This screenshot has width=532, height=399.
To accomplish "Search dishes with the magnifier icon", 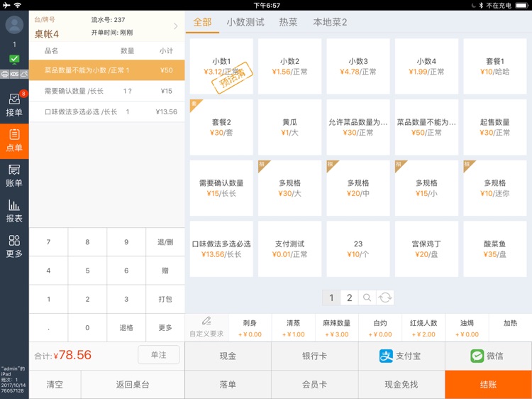I will [367, 297].
